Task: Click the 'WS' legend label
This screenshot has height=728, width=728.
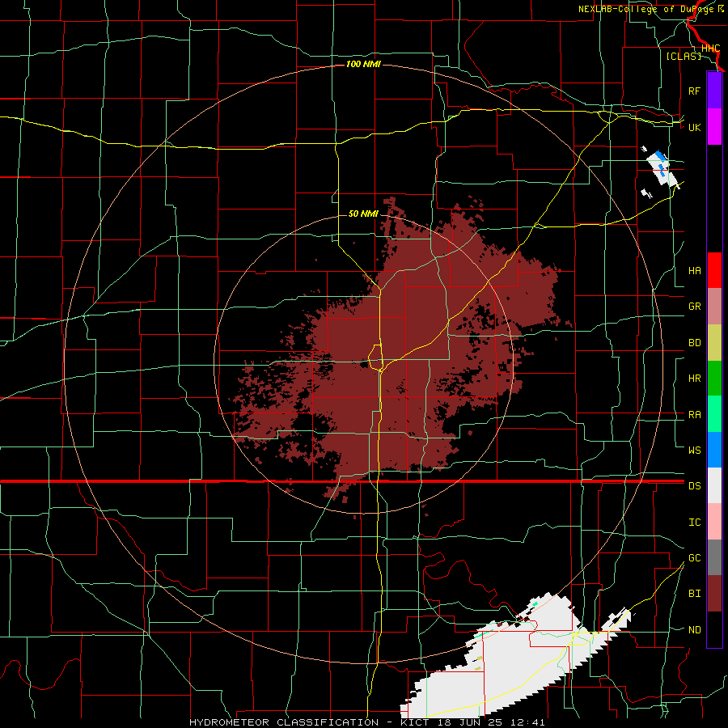Action: [694, 450]
